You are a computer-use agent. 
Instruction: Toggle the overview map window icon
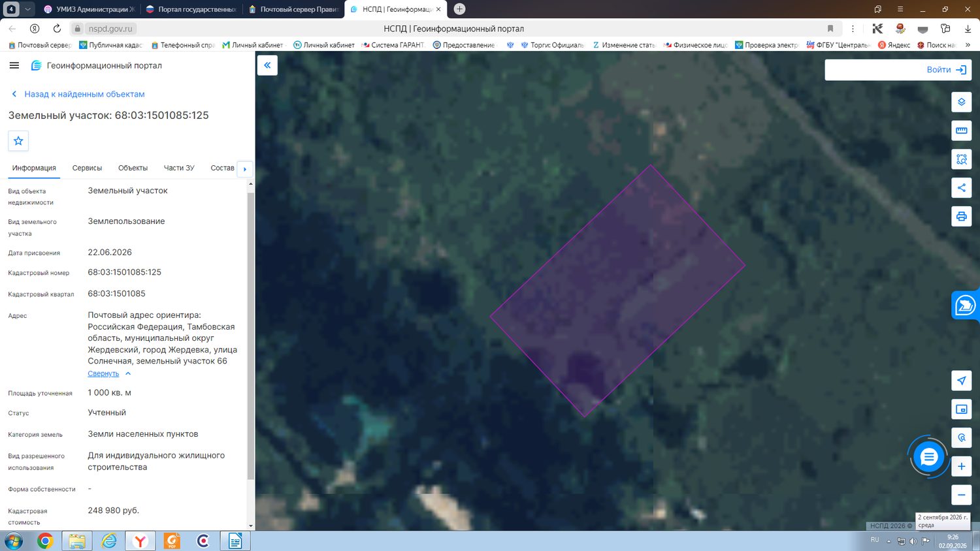pyautogui.click(x=962, y=409)
